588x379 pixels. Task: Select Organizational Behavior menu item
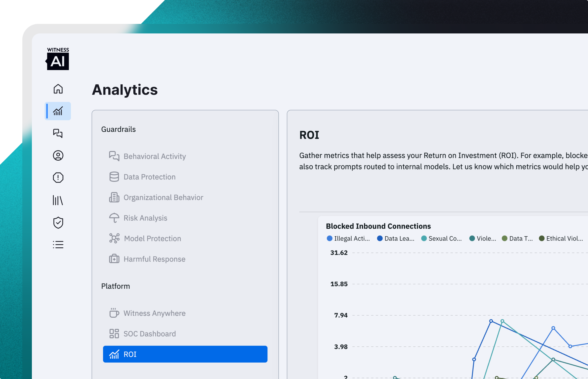click(x=185, y=197)
